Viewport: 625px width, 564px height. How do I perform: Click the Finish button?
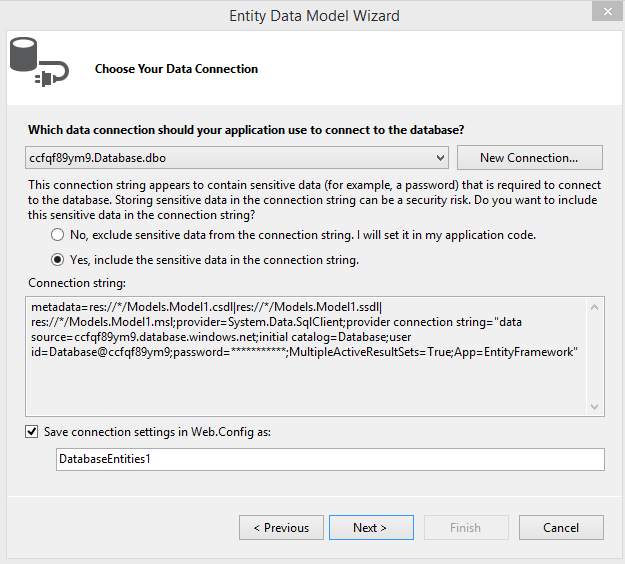466,528
